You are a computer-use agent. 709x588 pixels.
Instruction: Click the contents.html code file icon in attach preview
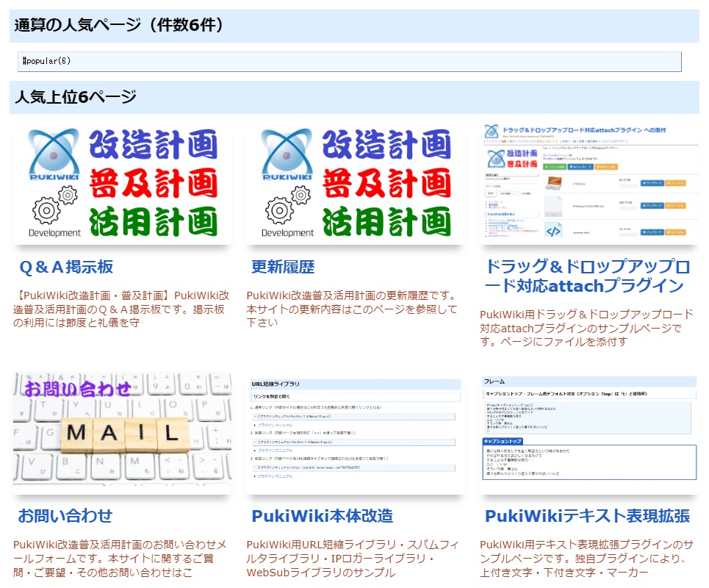(553, 231)
